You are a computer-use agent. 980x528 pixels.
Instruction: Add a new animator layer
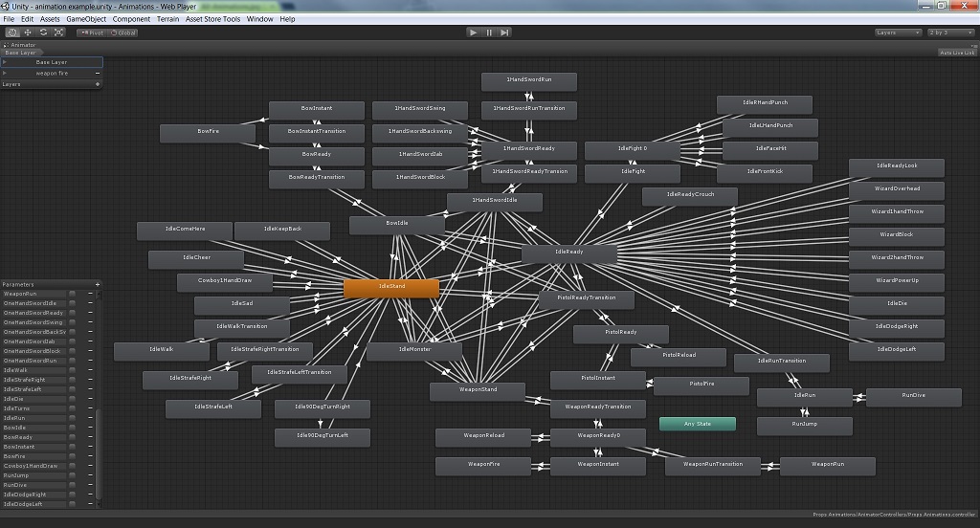click(x=97, y=84)
